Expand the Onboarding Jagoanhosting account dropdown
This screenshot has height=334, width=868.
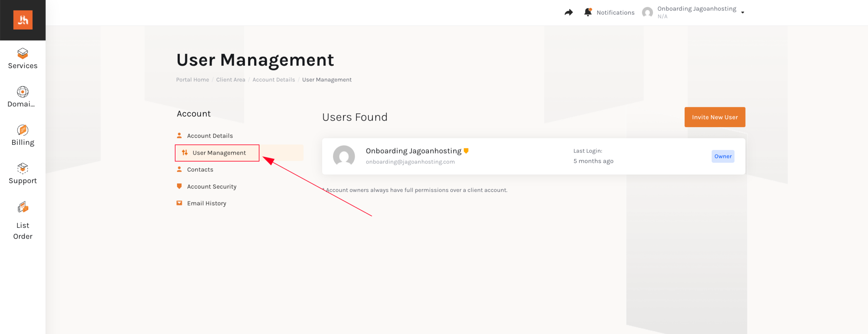[x=743, y=13]
